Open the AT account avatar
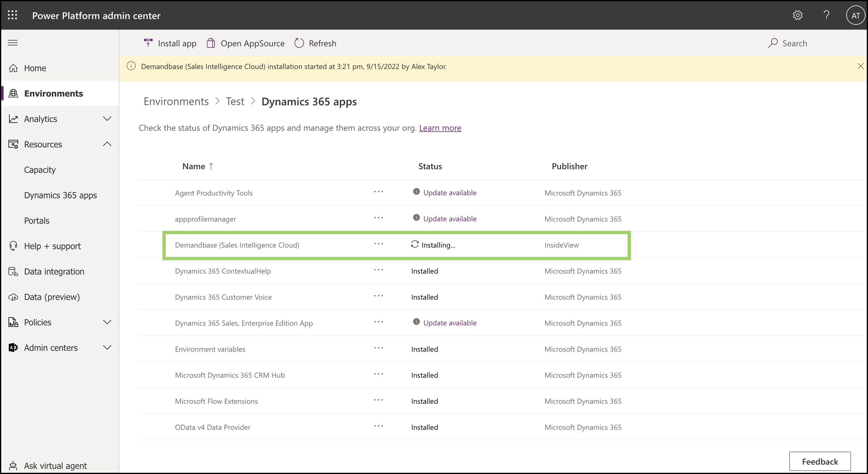The width and height of the screenshot is (868, 474). tap(855, 15)
